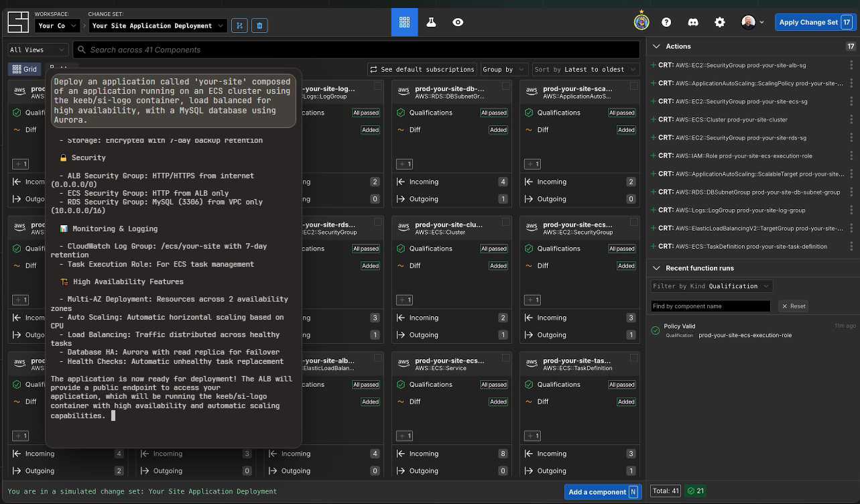Open the flask lab view icon
Image resolution: width=860 pixels, height=504 pixels.
(x=431, y=22)
